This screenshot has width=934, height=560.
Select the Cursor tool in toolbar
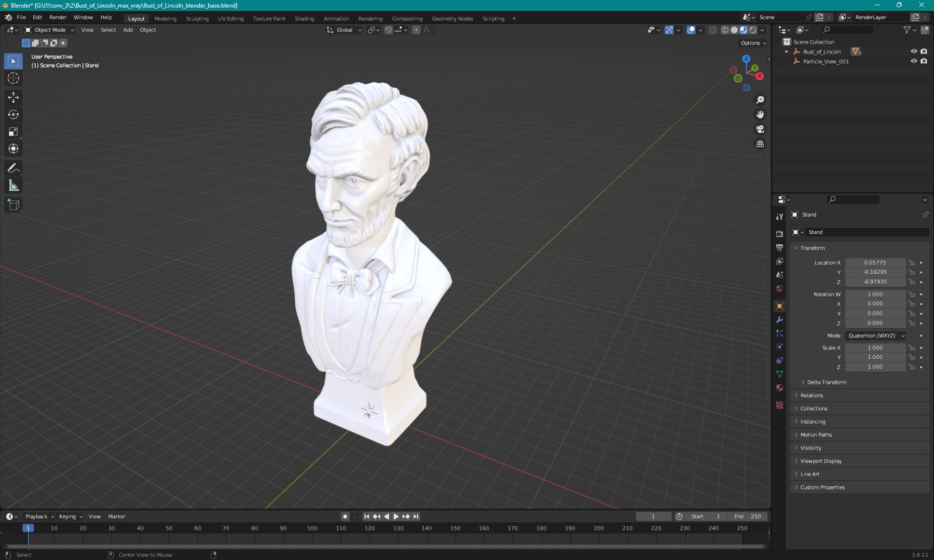(x=13, y=78)
